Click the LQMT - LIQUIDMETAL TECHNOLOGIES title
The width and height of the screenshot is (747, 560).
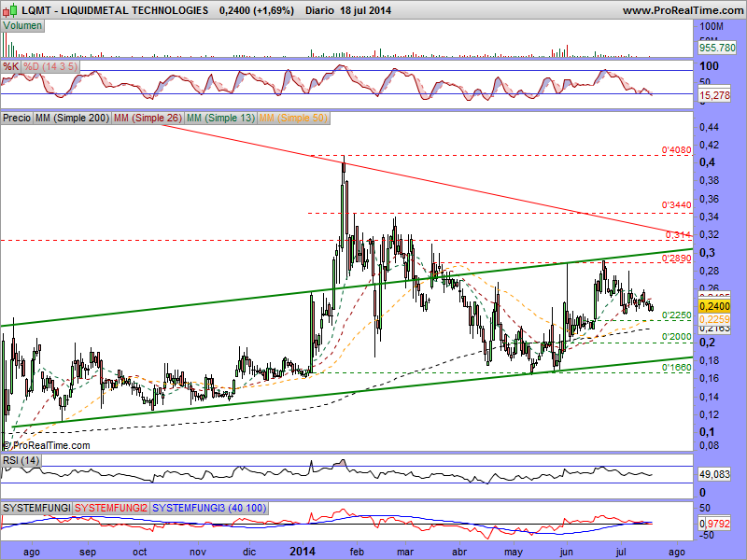click(x=115, y=10)
